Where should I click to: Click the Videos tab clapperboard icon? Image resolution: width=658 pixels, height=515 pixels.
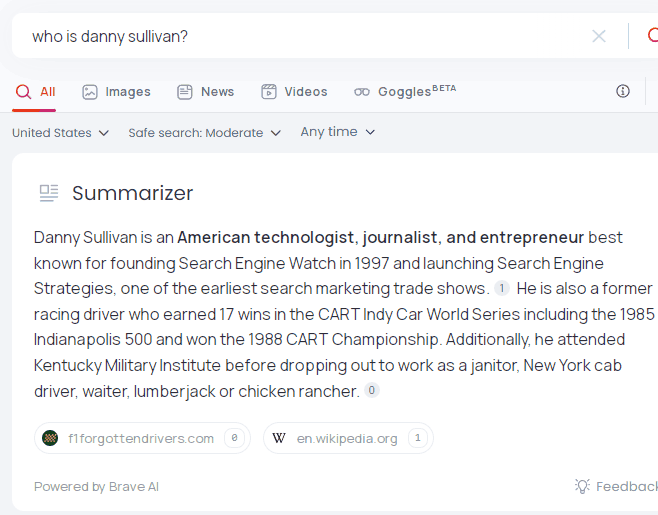point(269,91)
